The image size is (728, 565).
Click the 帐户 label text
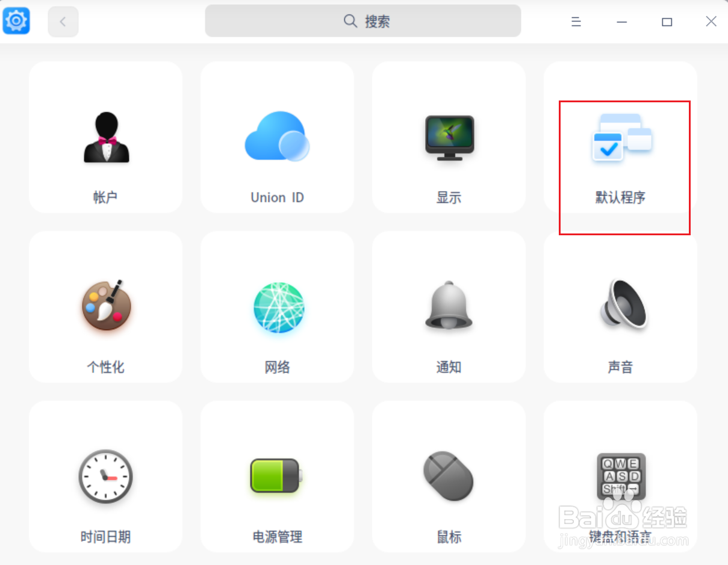[105, 197]
